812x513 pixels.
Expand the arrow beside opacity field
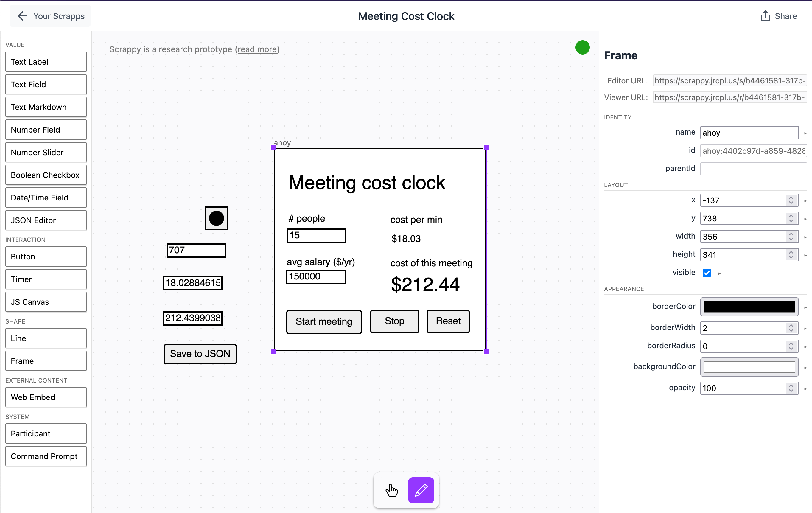click(805, 389)
